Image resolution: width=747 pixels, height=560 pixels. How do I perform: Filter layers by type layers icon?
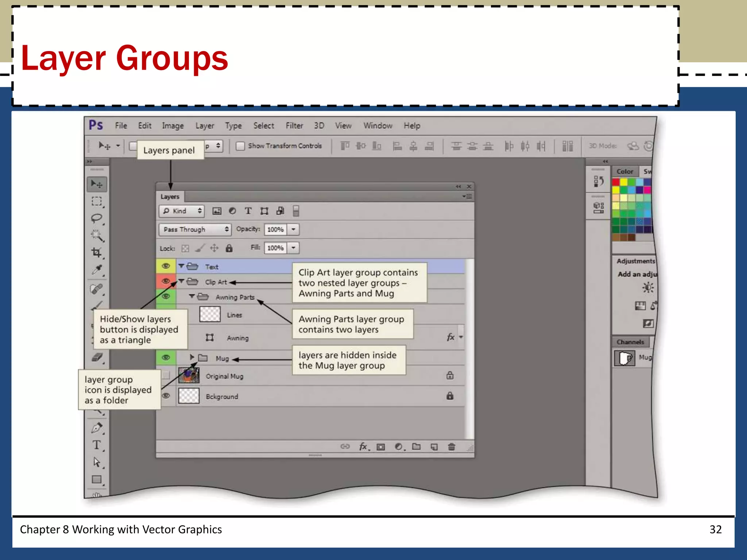(x=248, y=211)
